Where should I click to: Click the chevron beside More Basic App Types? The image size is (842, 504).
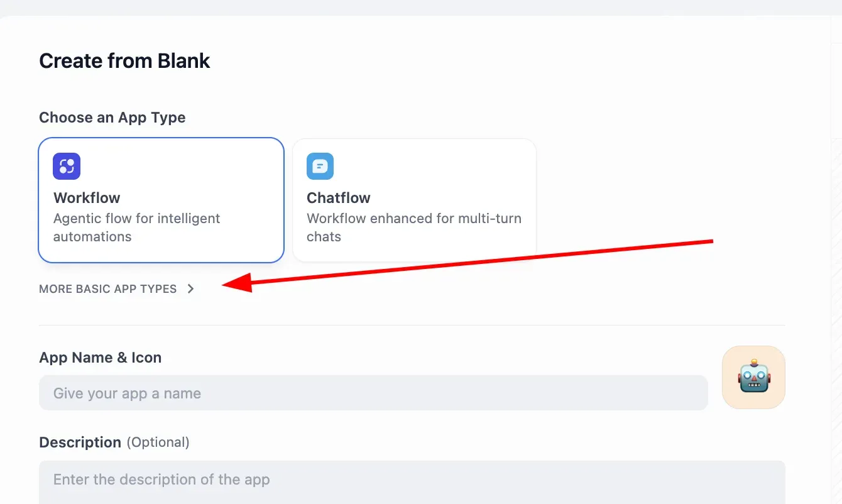(x=190, y=289)
